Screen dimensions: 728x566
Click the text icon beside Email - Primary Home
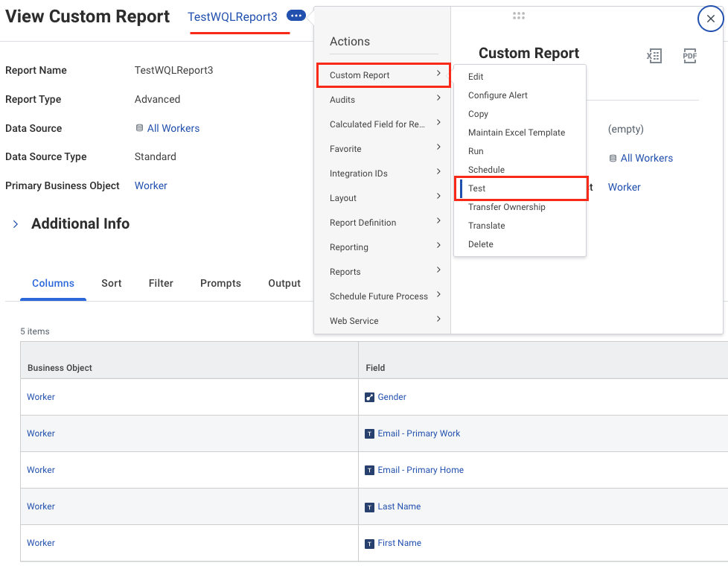coord(370,469)
